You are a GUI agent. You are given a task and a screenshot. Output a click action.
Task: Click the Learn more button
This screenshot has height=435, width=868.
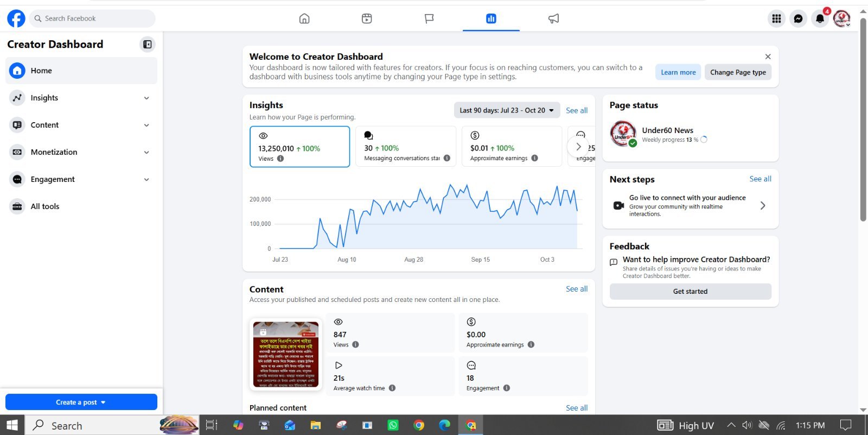coord(678,72)
